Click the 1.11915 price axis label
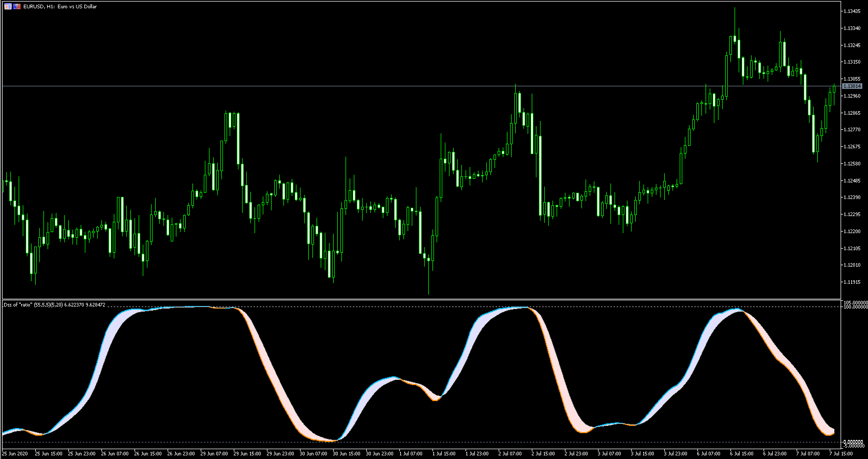 click(852, 282)
